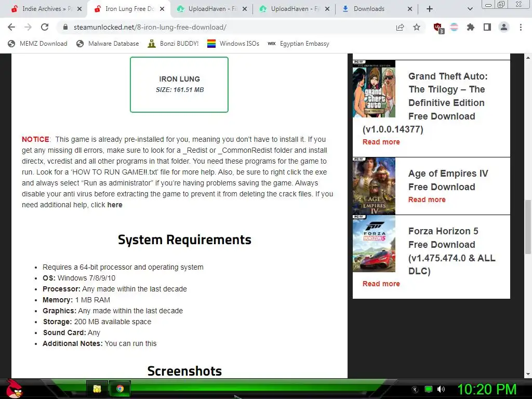Open the Bonzi BUDDY! bookmark
The height and width of the screenshot is (399, 532).
(x=173, y=44)
